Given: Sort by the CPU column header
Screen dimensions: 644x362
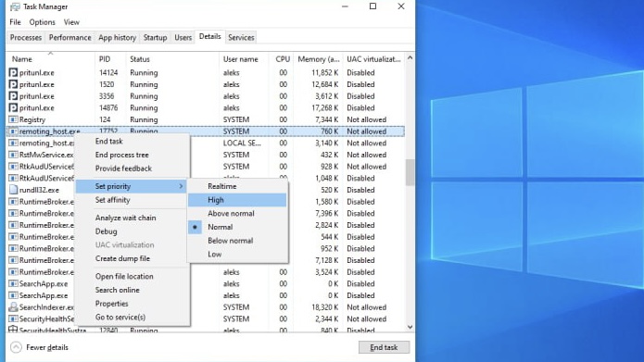Looking at the screenshot, I should 282,59.
